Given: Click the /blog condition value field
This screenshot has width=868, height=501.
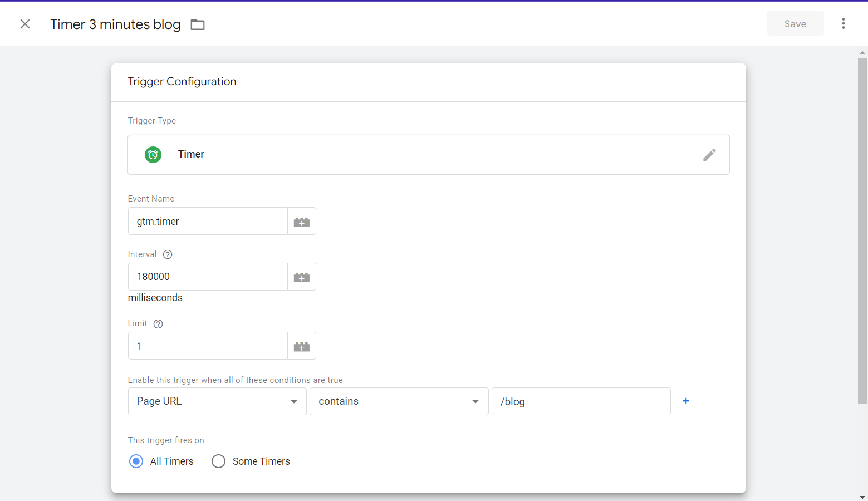Looking at the screenshot, I should pos(580,401).
